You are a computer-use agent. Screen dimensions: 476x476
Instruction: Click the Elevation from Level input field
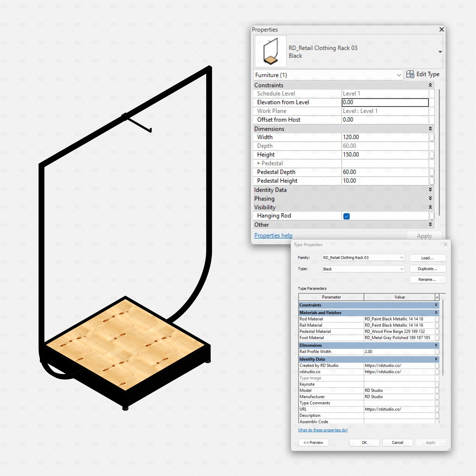click(x=385, y=102)
